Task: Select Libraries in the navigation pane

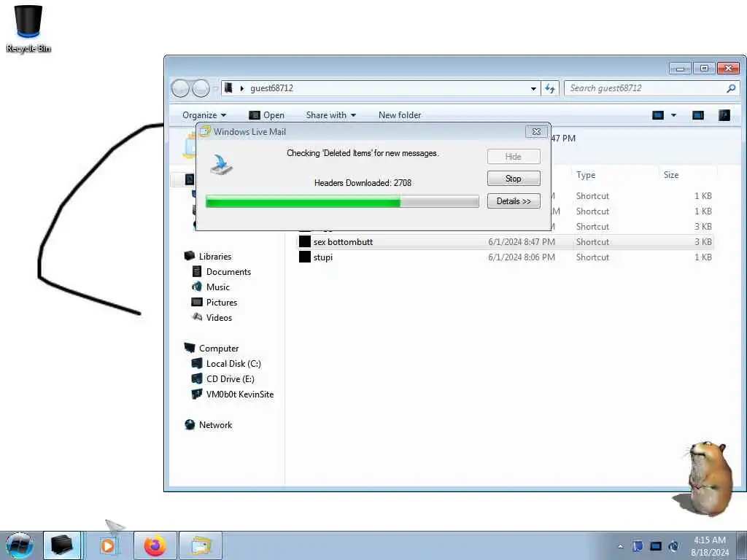Action: [x=215, y=256]
